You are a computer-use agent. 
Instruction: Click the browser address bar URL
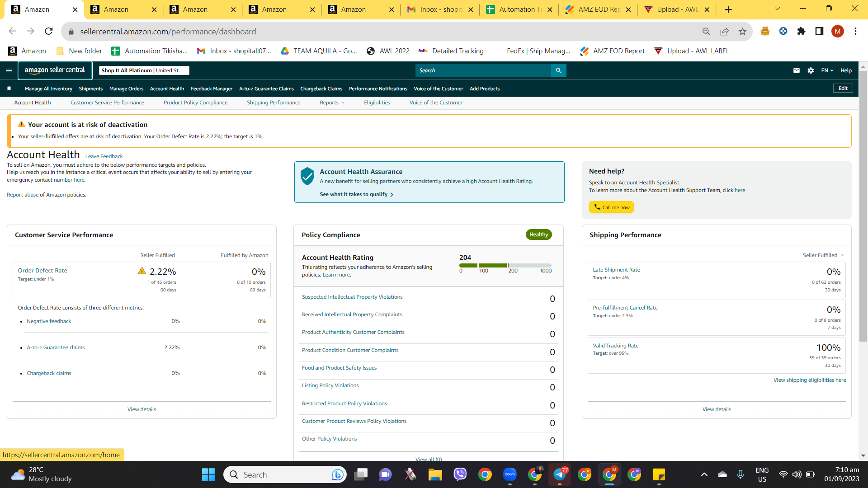[x=168, y=31]
